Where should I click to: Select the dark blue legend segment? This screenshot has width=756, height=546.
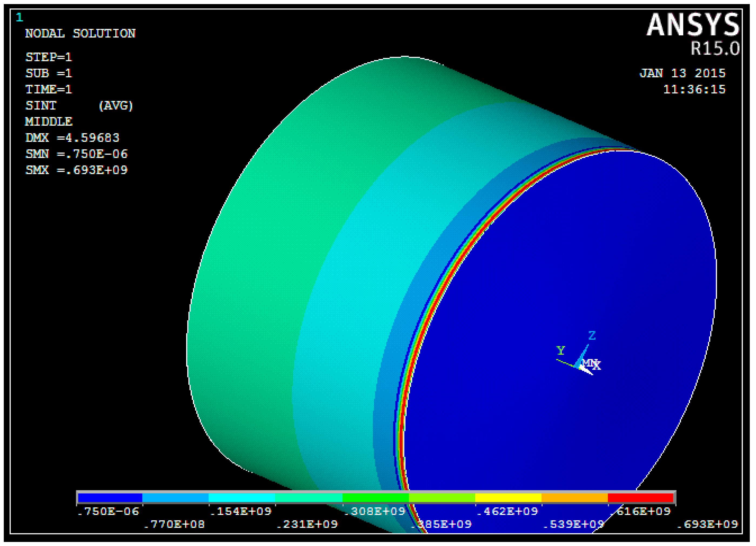(110, 498)
